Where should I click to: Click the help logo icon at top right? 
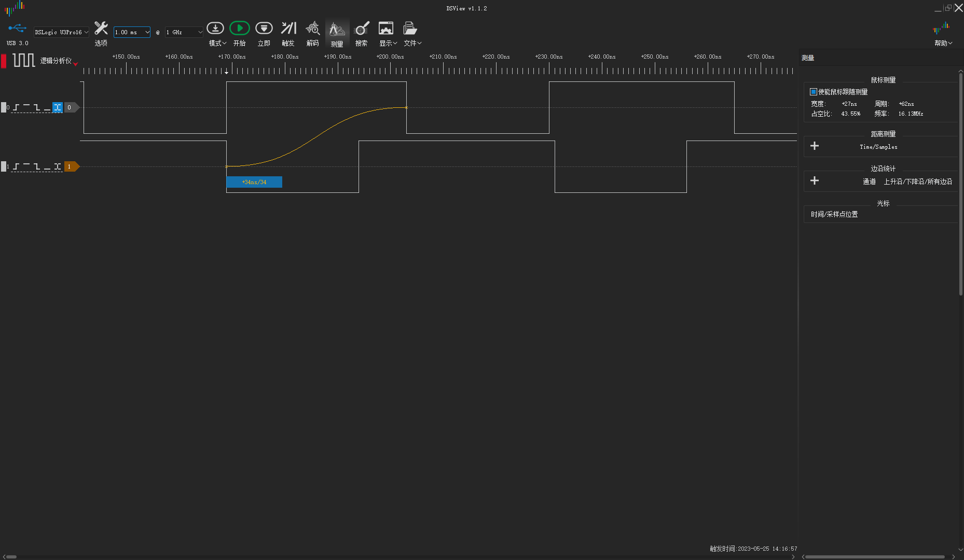click(x=941, y=28)
